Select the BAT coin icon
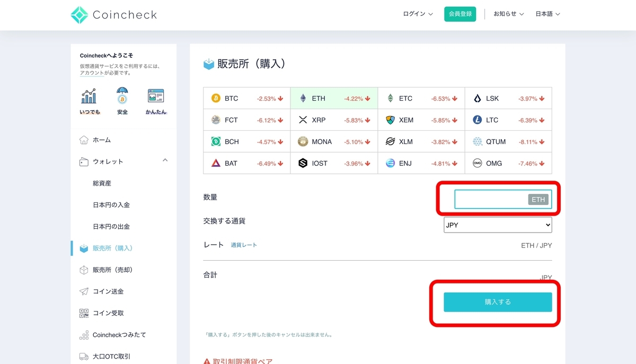 pos(216,163)
